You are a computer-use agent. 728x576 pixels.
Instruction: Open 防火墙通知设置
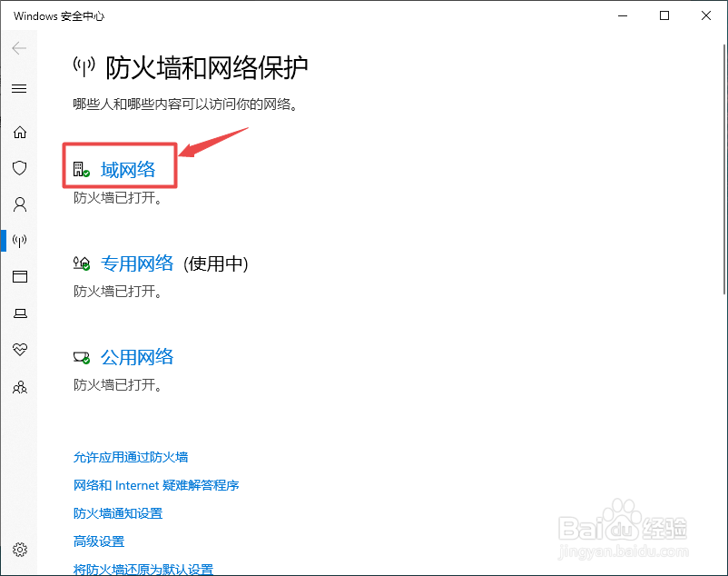click(117, 512)
